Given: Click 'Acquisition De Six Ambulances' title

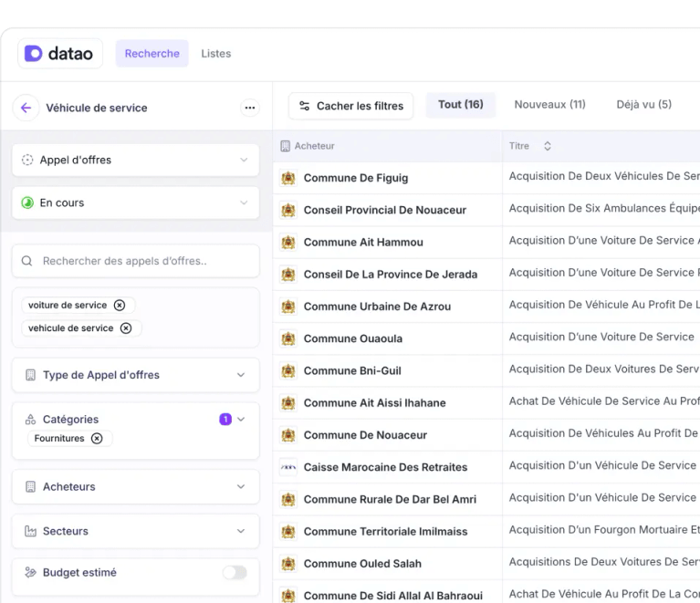Looking at the screenshot, I should [604, 208].
